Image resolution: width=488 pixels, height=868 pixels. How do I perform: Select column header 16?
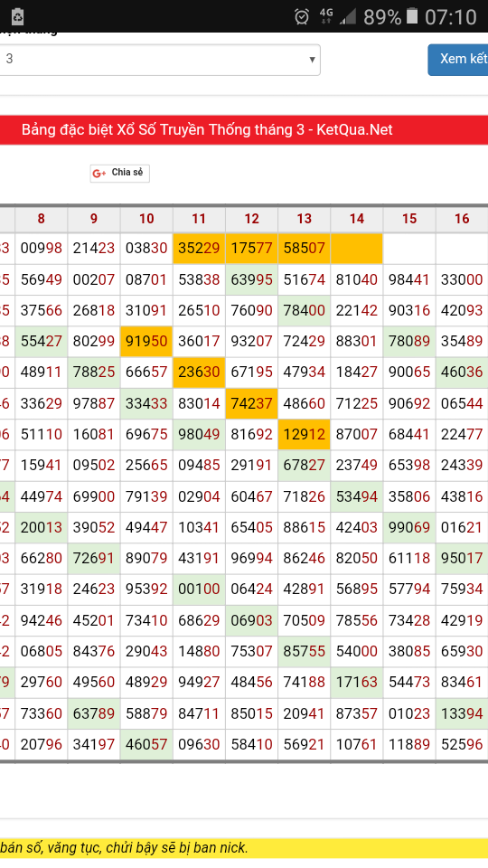[462, 219]
